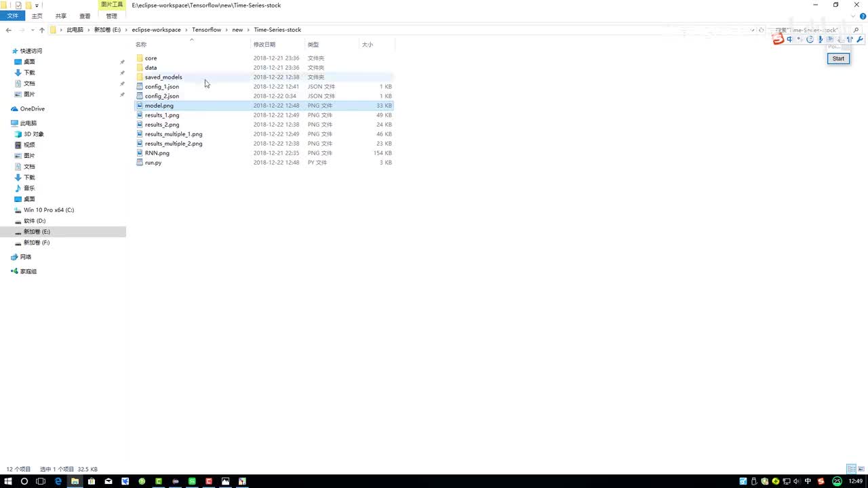
Task: Open the core folder
Action: click(x=151, y=58)
